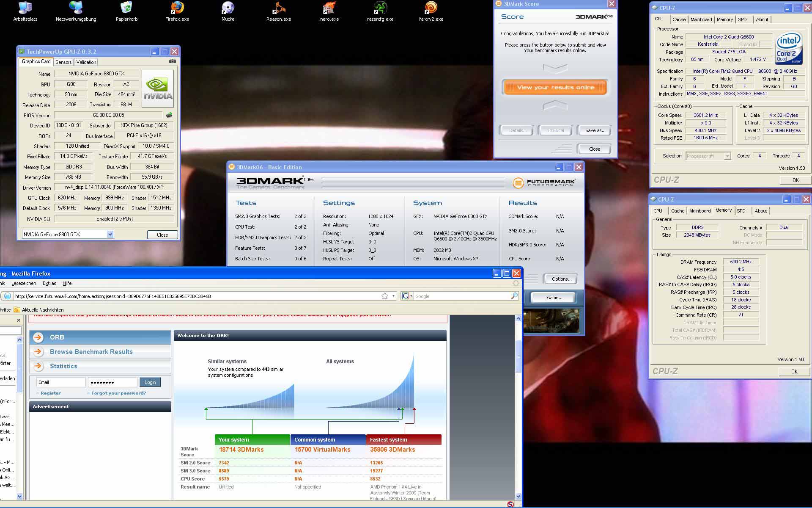Viewport: 812px width, 508px height.
Task: Click the 3601.2 MHz Core Speed value
Action: click(x=706, y=115)
